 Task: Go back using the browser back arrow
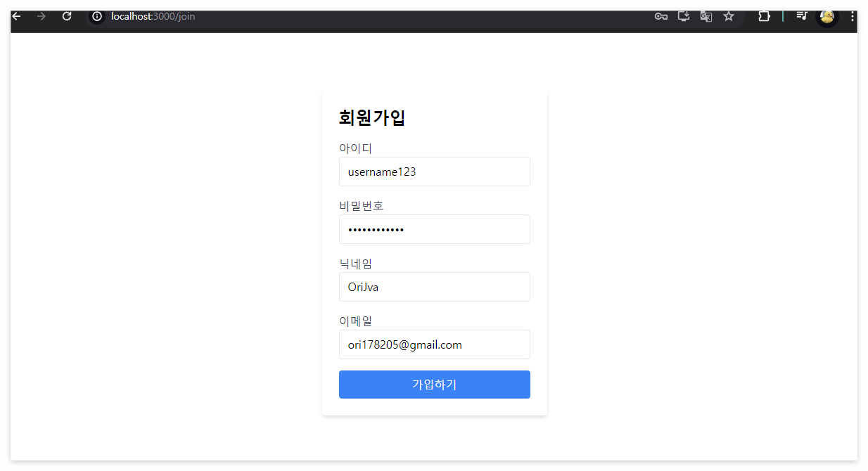pyautogui.click(x=17, y=16)
